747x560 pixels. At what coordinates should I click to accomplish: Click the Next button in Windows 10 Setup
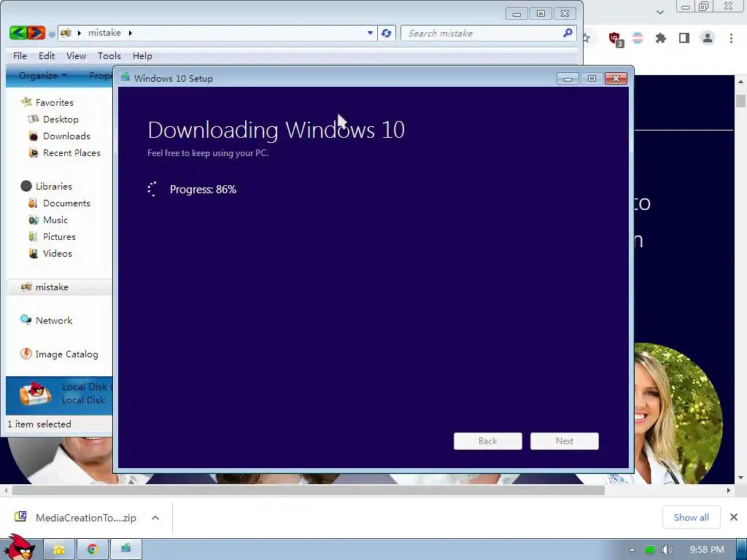[565, 441]
